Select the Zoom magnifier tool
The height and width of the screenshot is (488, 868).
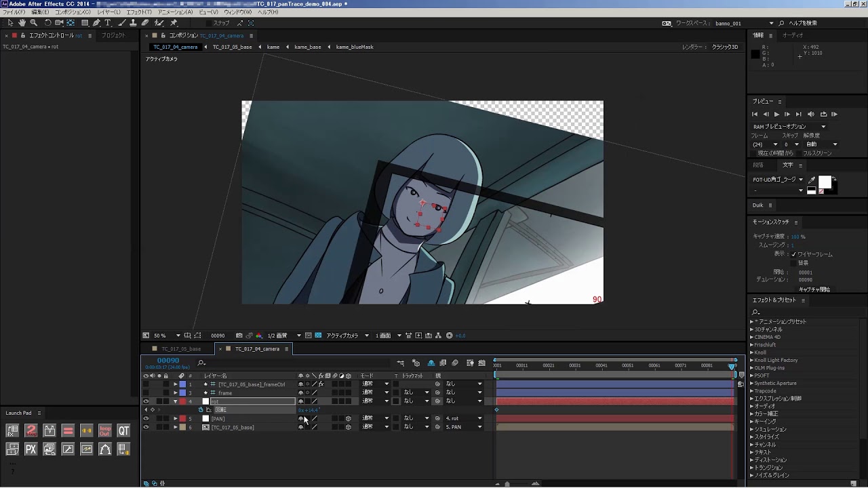click(33, 23)
